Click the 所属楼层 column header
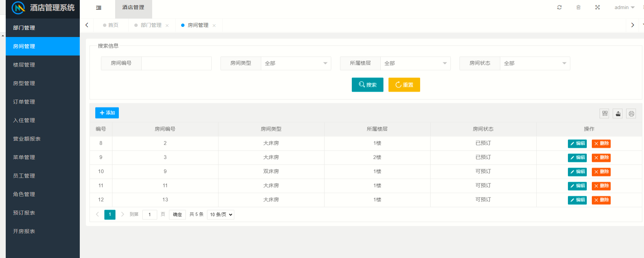 (377, 129)
